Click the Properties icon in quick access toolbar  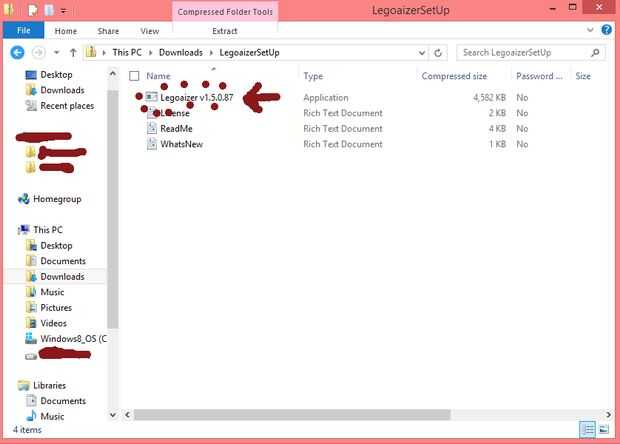[x=33, y=10]
